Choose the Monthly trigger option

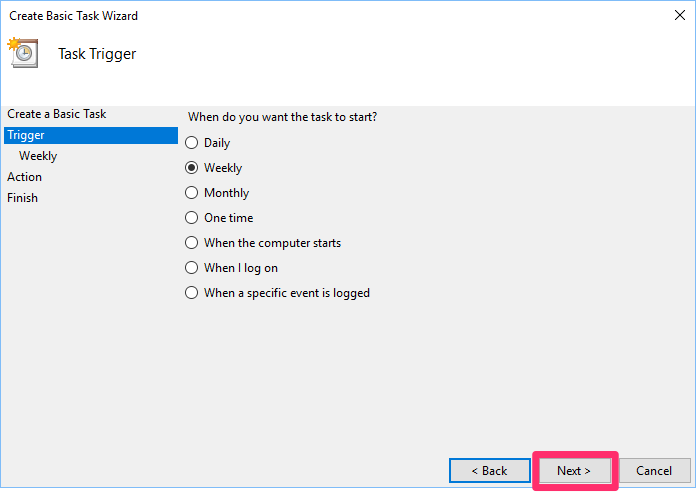click(191, 192)
